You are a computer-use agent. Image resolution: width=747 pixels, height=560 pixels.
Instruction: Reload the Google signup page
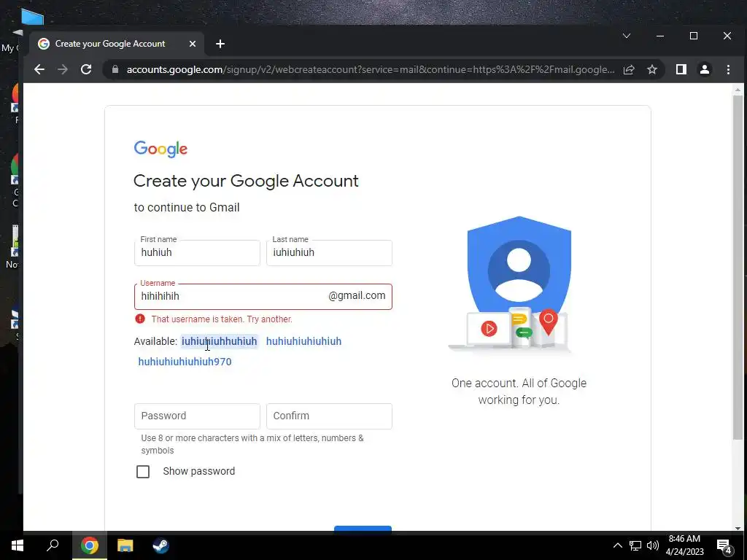(86, 69)
